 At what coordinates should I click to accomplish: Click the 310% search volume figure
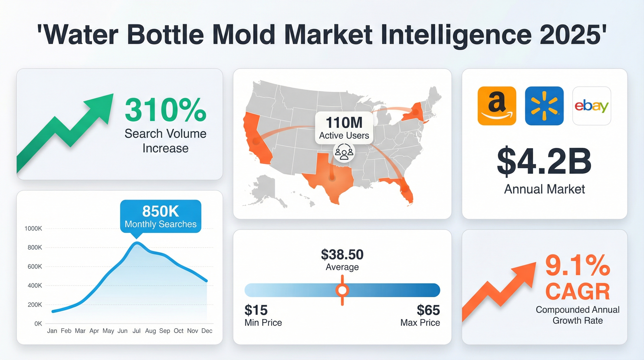tap(165, 110)
